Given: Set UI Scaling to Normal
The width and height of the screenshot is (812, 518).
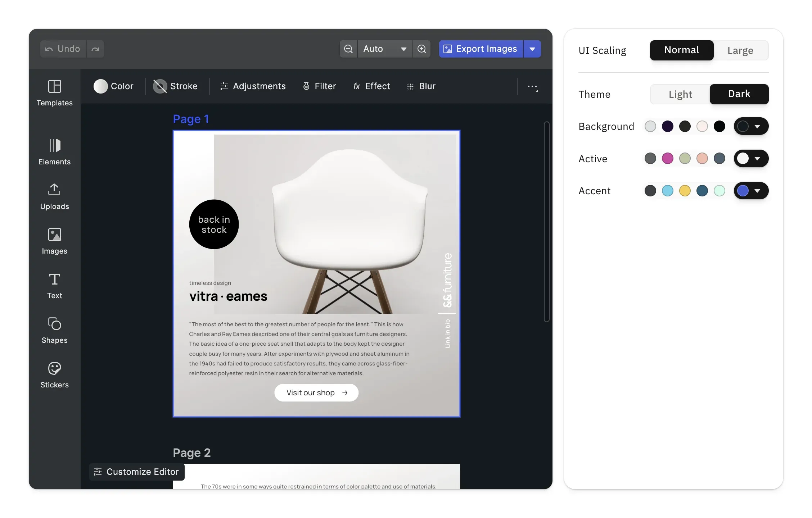Looking at the screenshot, I should click(682, 50).
